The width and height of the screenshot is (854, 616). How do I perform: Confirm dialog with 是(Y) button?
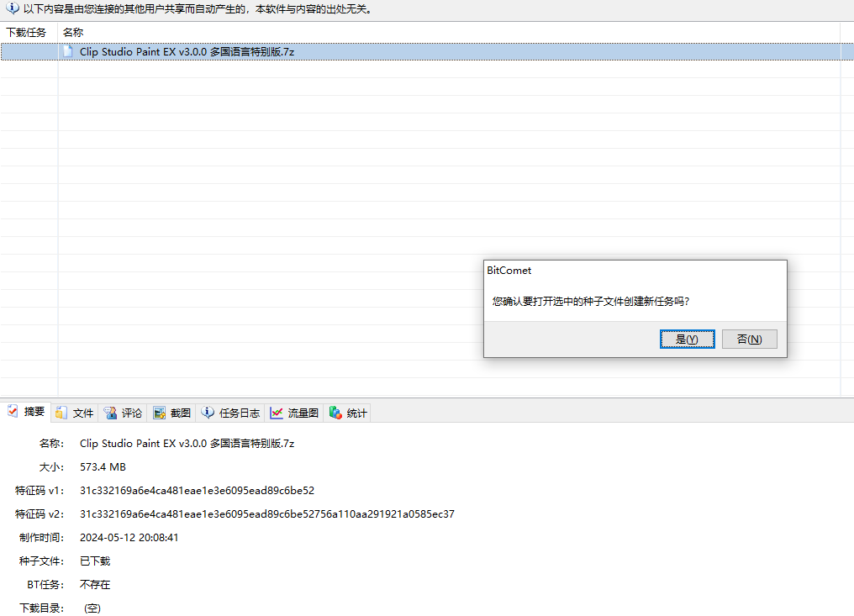click(687, 339)
